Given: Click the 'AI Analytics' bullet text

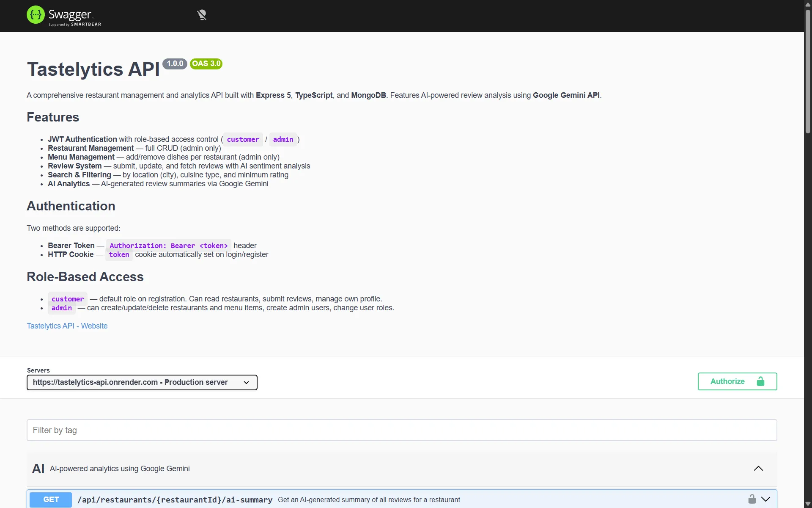Looking at the screenshot, I should pyautogui.click(x=69, y=184).
